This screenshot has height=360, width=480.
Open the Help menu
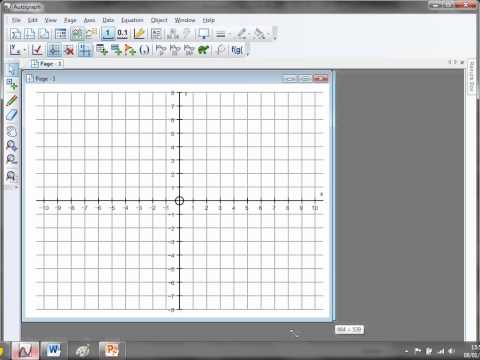click(209, 20)
